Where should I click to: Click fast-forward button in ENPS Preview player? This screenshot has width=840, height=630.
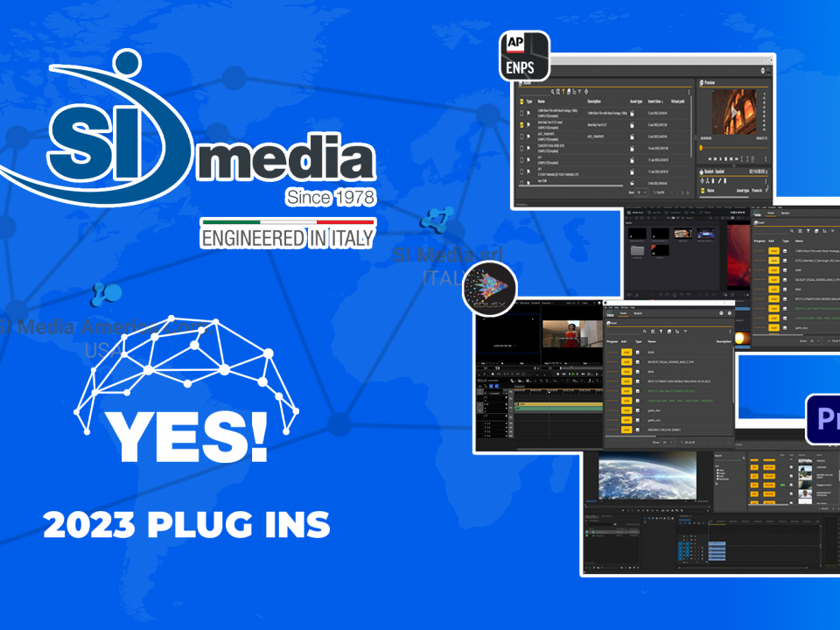[737, 159]
